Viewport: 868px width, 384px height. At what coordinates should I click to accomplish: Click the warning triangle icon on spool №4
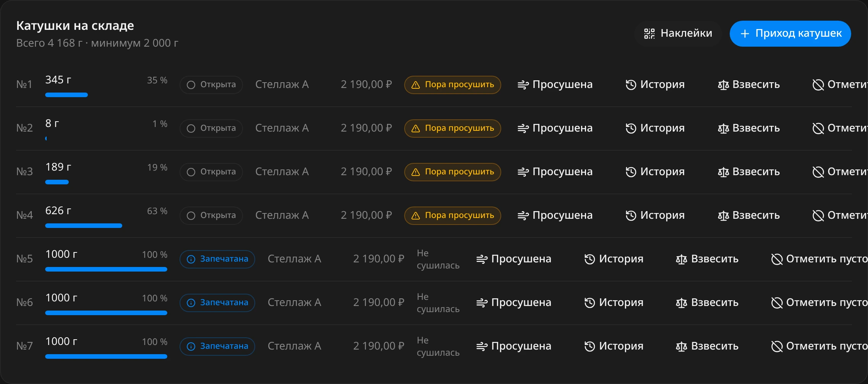[415, 216]
